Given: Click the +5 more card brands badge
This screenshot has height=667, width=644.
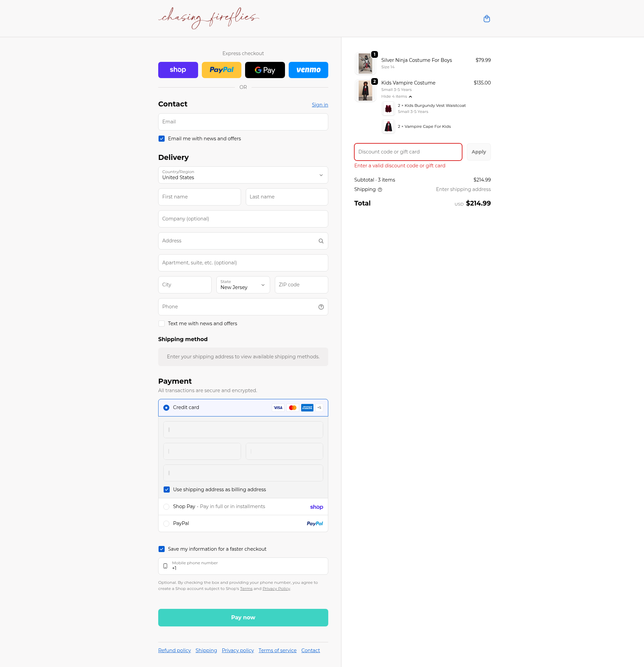Looking at the screenshot, I should pos(319,408).
